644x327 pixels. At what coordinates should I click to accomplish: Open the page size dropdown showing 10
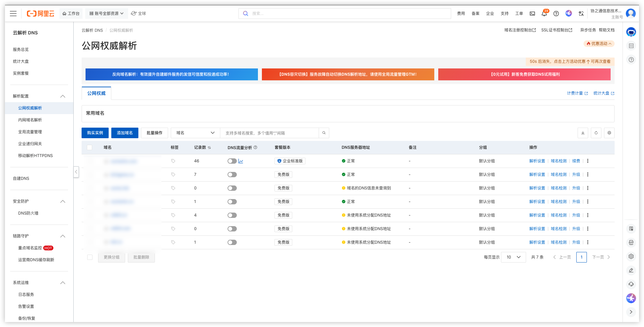pyautogui.click(x=513, y=257)
